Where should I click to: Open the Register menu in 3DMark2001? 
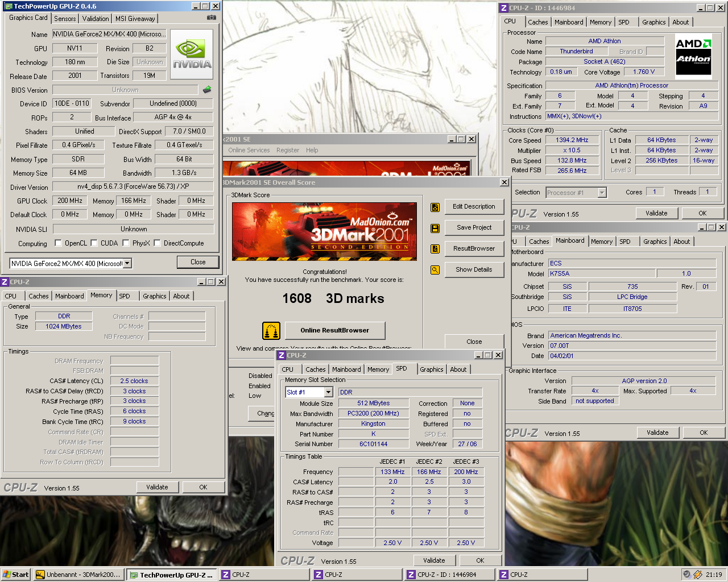click(x=288, y=150)
